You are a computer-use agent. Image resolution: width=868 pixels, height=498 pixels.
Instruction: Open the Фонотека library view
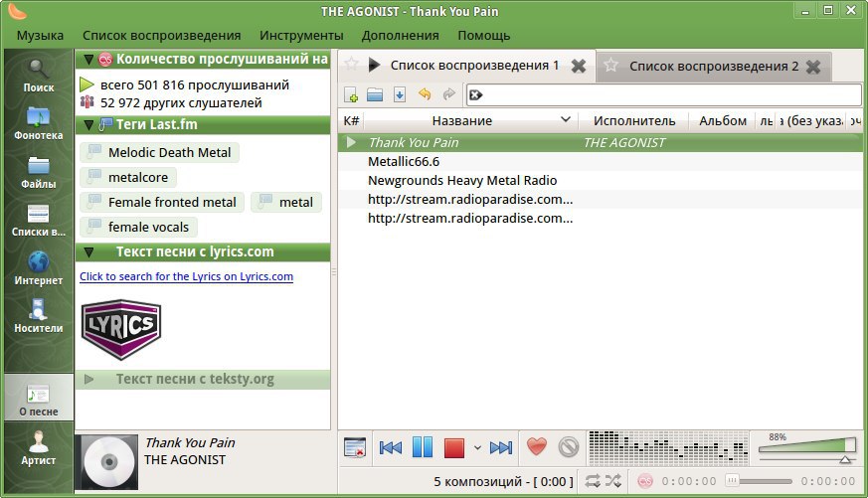38,124
